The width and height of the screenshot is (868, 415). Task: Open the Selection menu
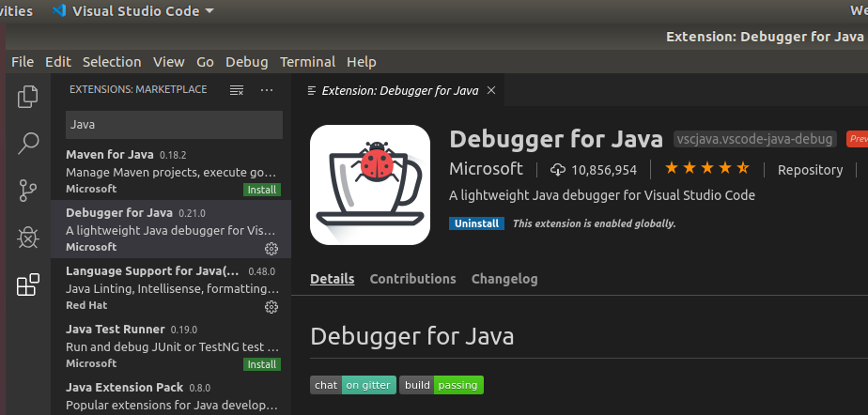point(112,62)
